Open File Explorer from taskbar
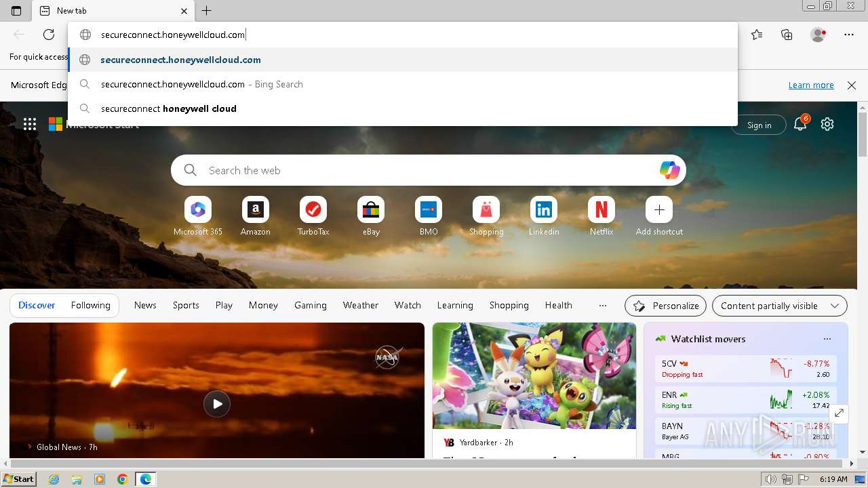This screenshot has width=868, height=488. (77, 479)
